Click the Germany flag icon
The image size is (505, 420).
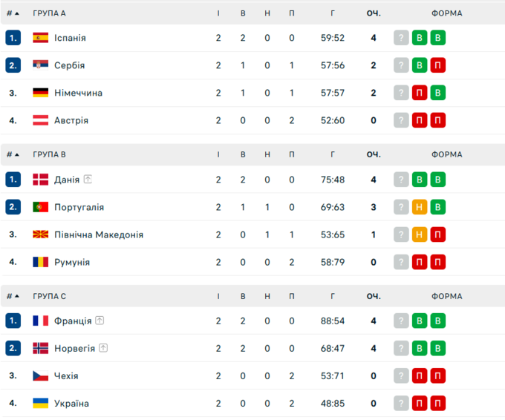(x=41, y=93)
